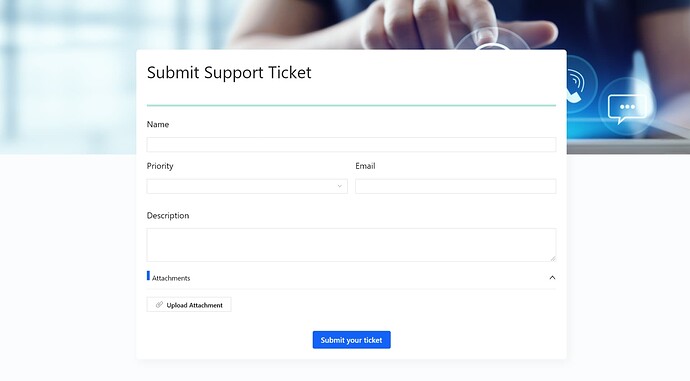This screenshot has height=381, width=690.
Task: Click the Description field label
Action: 168,216
